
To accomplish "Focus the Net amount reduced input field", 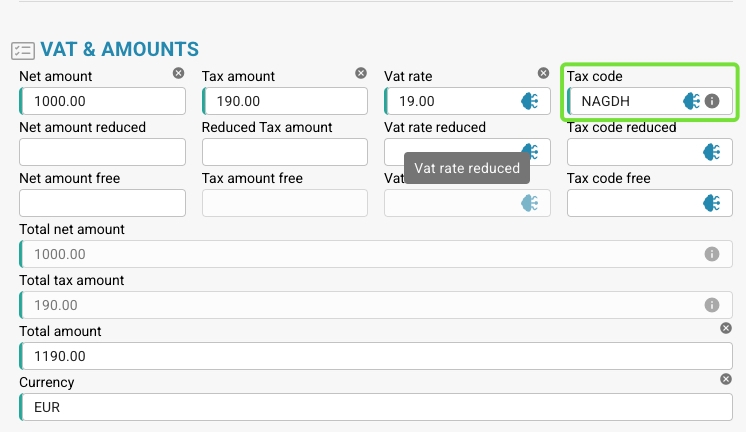I will pyautogui.click(x=102, y=152).
